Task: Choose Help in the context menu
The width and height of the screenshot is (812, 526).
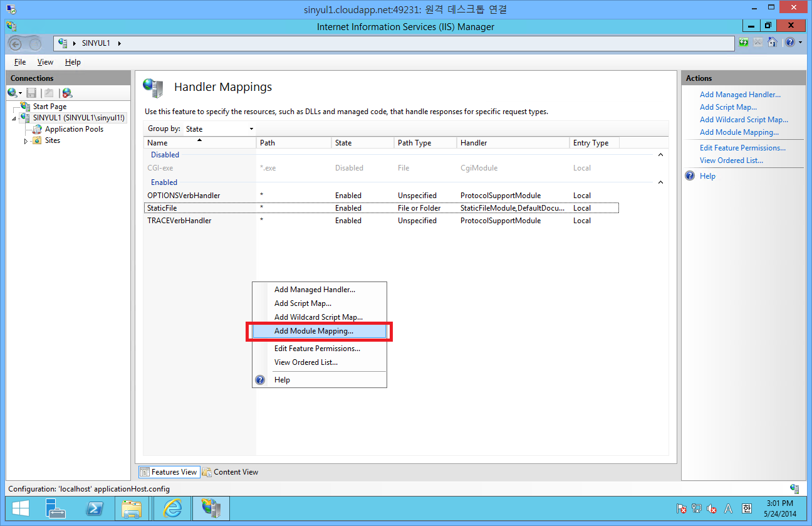Action: (x=320, y=380)
